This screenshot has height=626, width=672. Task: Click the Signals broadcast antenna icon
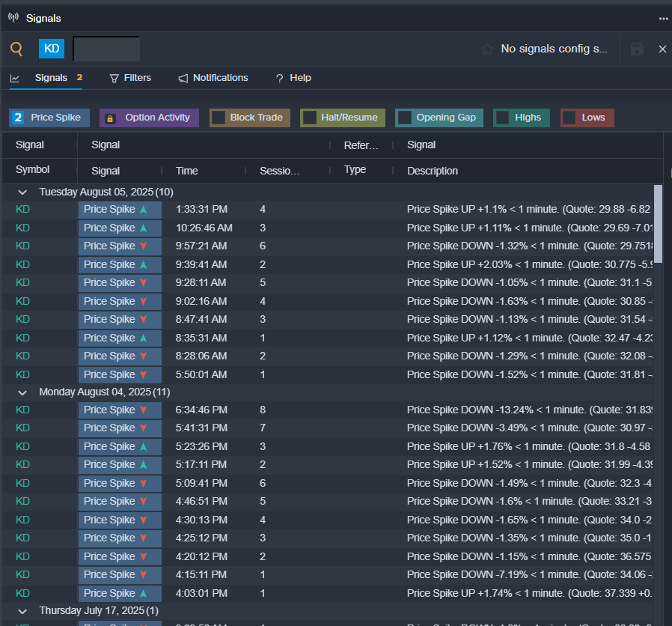pyautogui.click(x=13, y=17)
